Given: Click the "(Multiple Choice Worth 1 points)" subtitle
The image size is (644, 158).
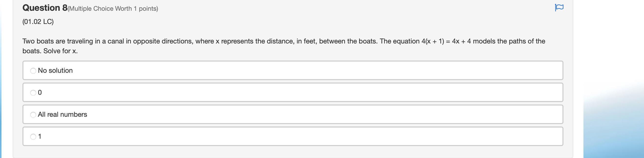Looking at the screenshot, I should (113, 9).
